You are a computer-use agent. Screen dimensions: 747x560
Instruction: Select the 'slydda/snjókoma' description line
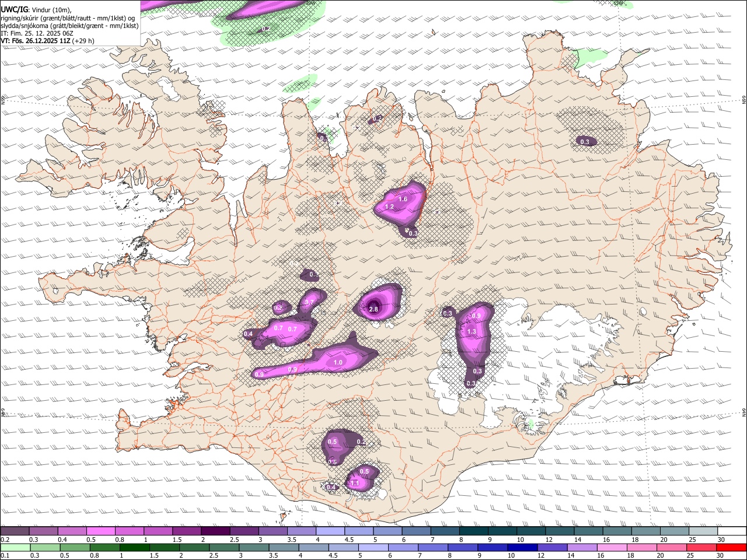coord(69,26)
